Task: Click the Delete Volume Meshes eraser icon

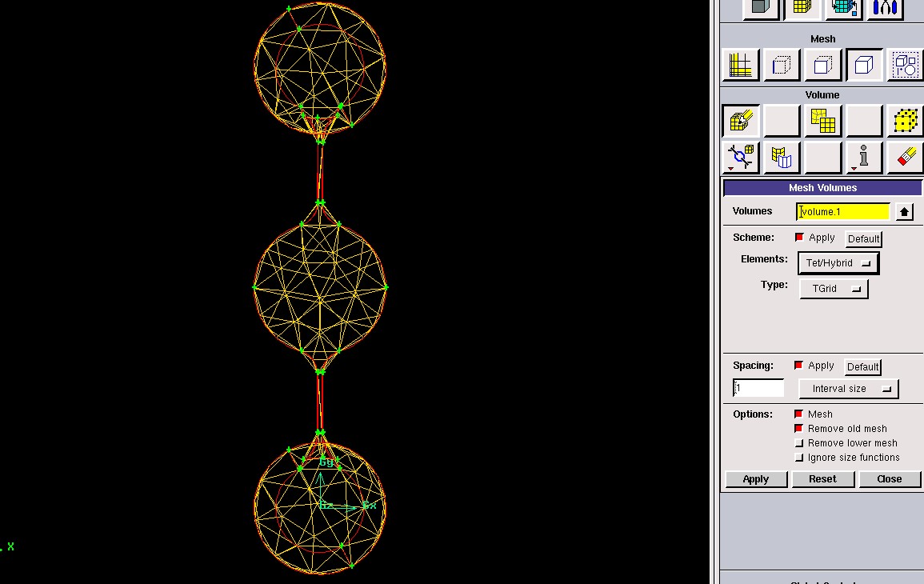Action: (x=905, y=158)
